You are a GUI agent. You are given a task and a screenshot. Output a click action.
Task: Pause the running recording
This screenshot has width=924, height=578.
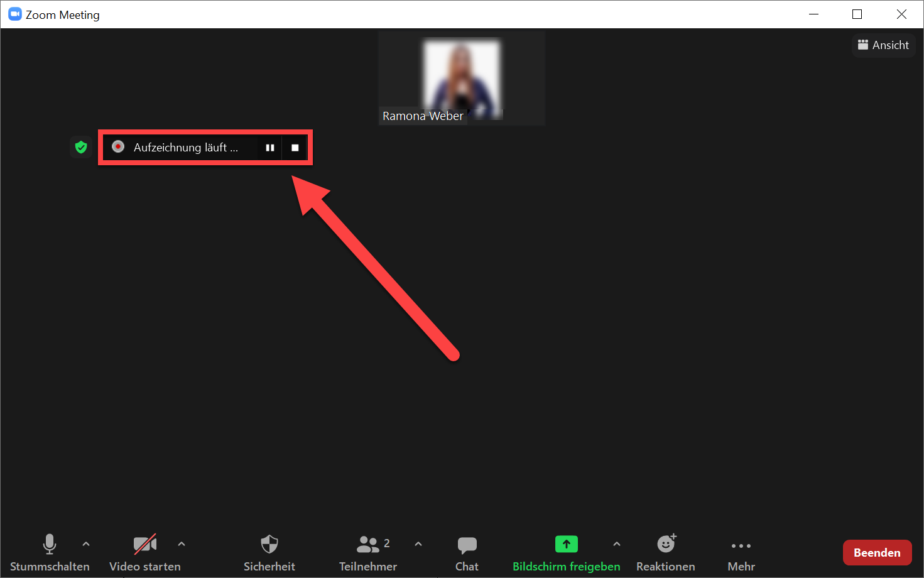tap(270, 148)
